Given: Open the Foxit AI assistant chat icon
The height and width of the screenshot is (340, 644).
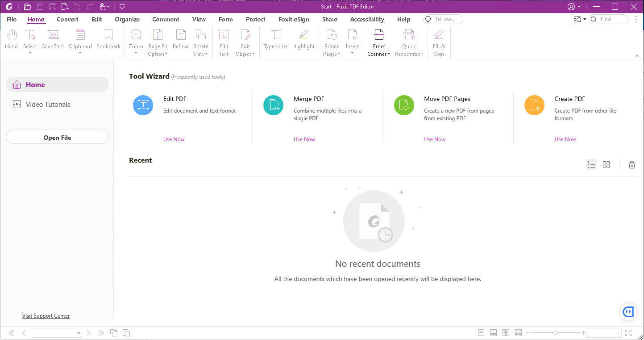Looking at the screenshot, I should [628, 312].
